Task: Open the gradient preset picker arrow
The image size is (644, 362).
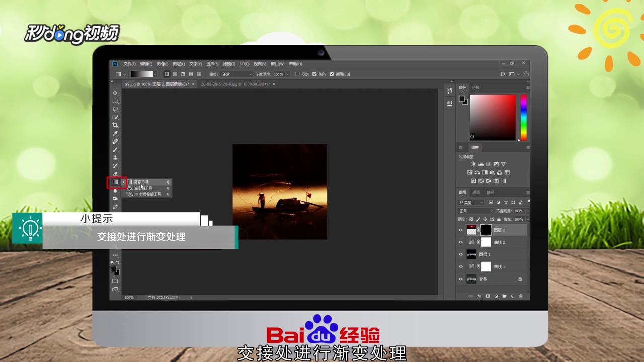Action: click(156, 74)
